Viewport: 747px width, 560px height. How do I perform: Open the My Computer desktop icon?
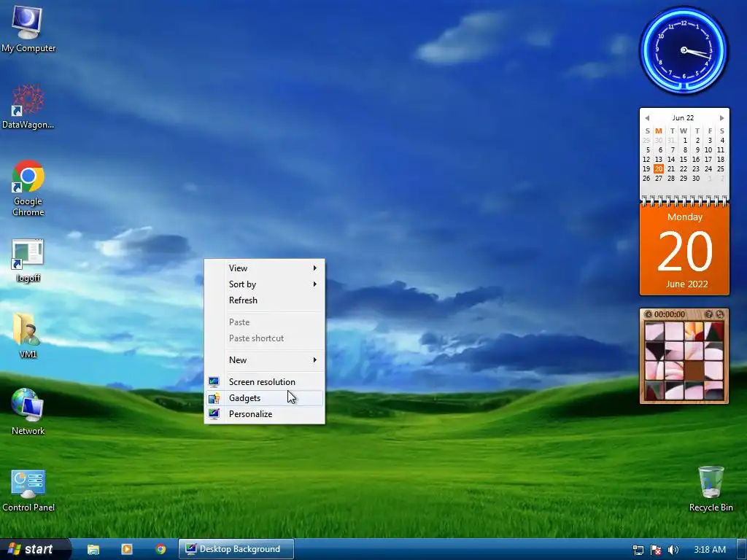click(x=28, y=29)
